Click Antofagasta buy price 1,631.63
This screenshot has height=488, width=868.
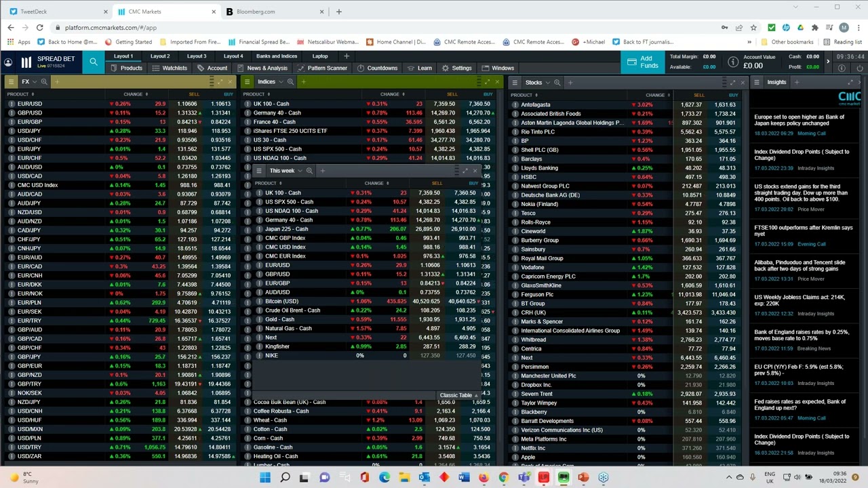click(724, 105)
